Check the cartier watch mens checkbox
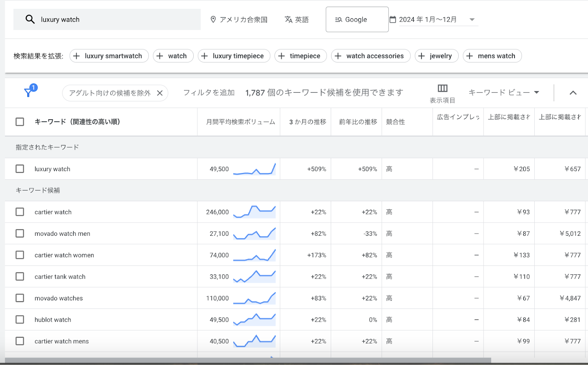This screenshot has width=588, height=365. point(20,341)
